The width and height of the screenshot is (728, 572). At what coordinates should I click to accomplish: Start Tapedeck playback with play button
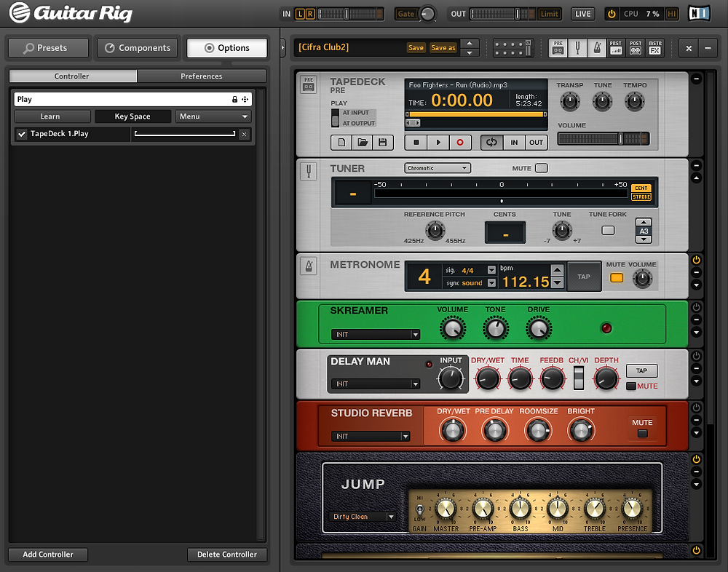pyautogui.click(x=438, y=143)
